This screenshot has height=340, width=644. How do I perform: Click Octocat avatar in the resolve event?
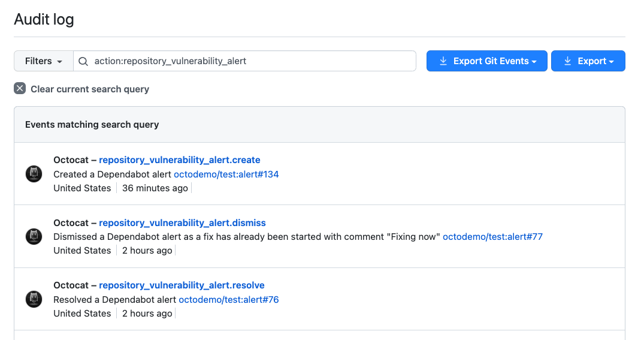pos(34,299)
